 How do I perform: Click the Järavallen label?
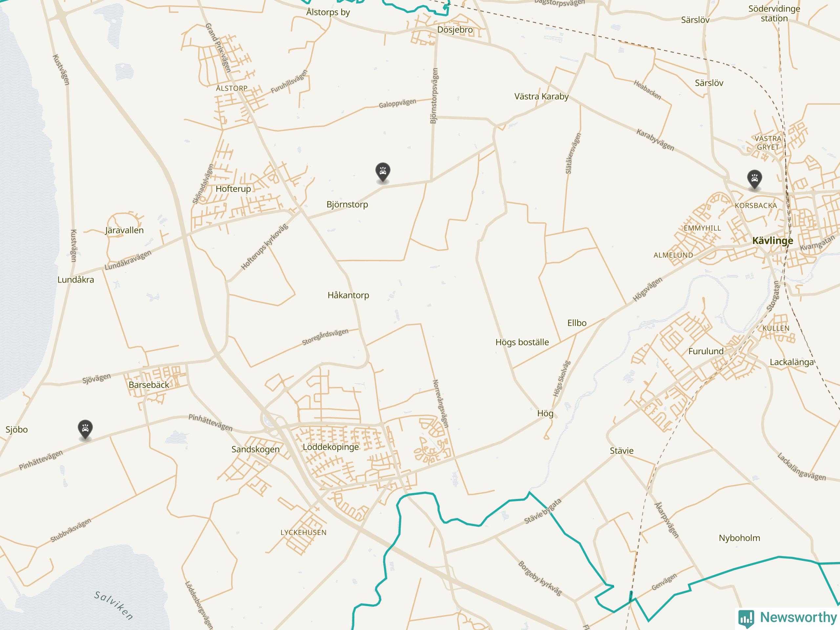[x=124, y=230]
